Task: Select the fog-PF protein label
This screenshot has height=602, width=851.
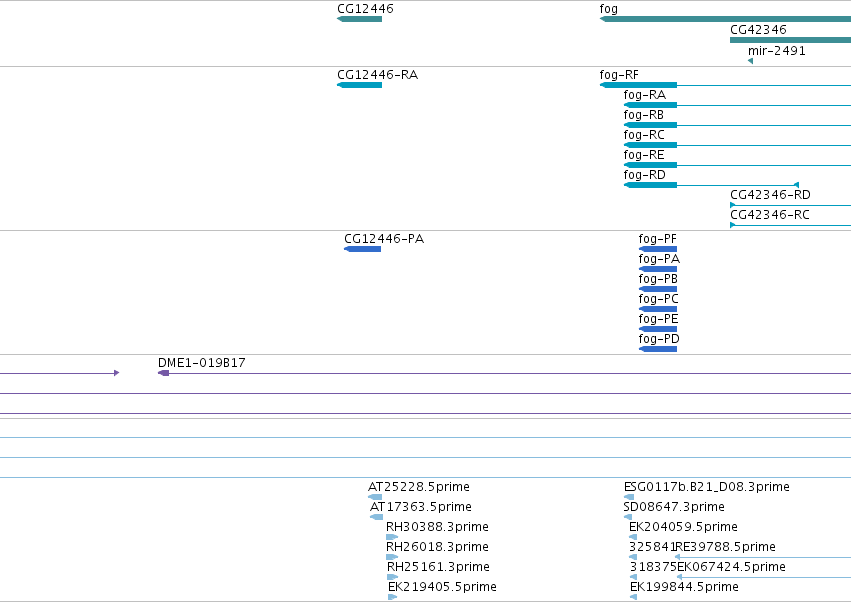Action: (x=657, y=239)
